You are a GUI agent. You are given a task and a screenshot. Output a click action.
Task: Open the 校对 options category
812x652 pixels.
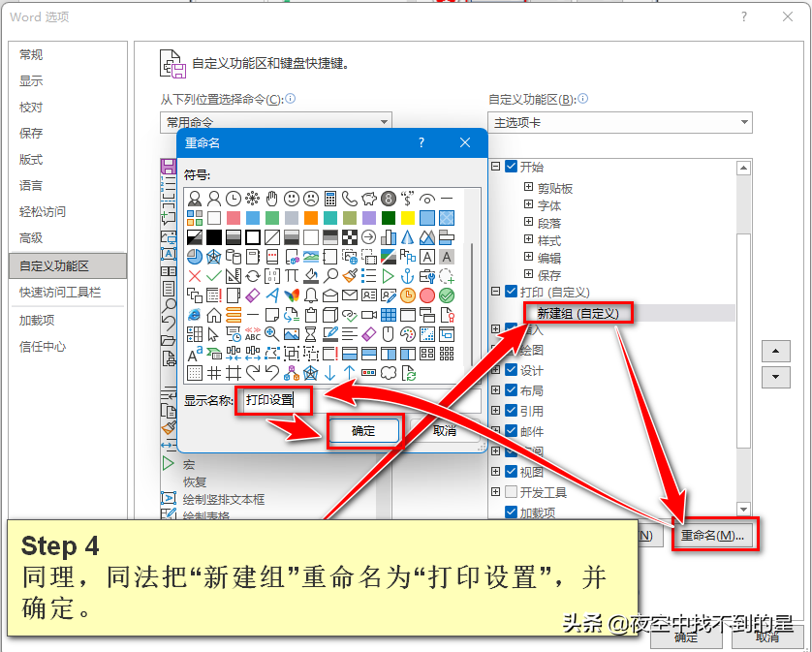pyautogui.click(x=68, y=108)
